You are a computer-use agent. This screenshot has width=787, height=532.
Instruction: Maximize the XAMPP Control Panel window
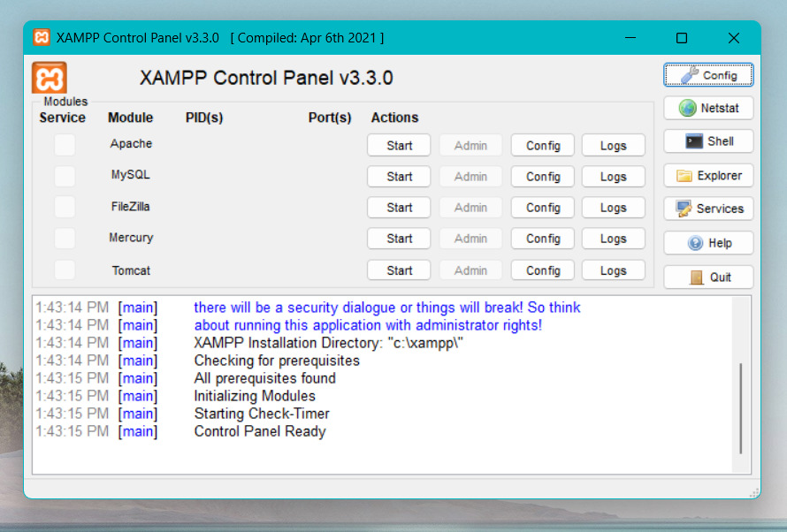pyautogui.click(x=682, y=38)
